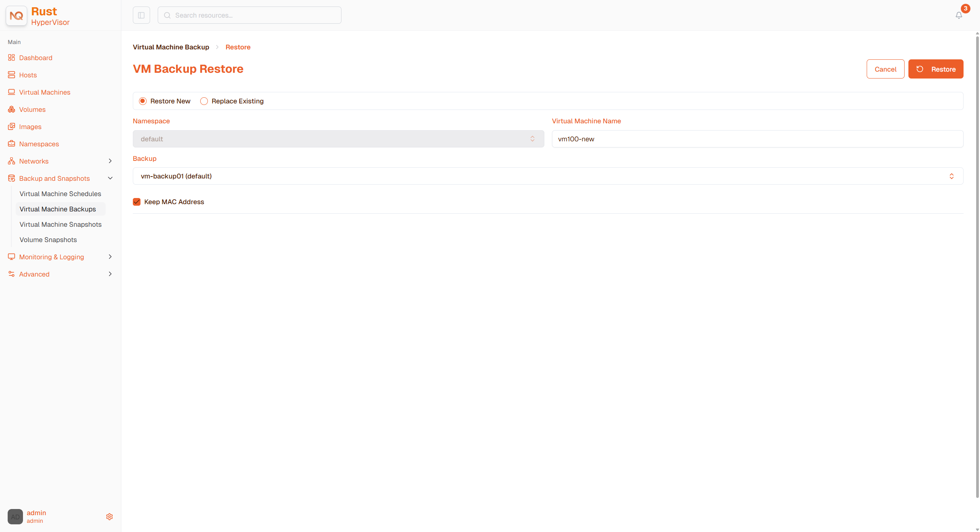The image size is (980, 532).
Task: Click the Cancel button
Action: coord(885,69)
